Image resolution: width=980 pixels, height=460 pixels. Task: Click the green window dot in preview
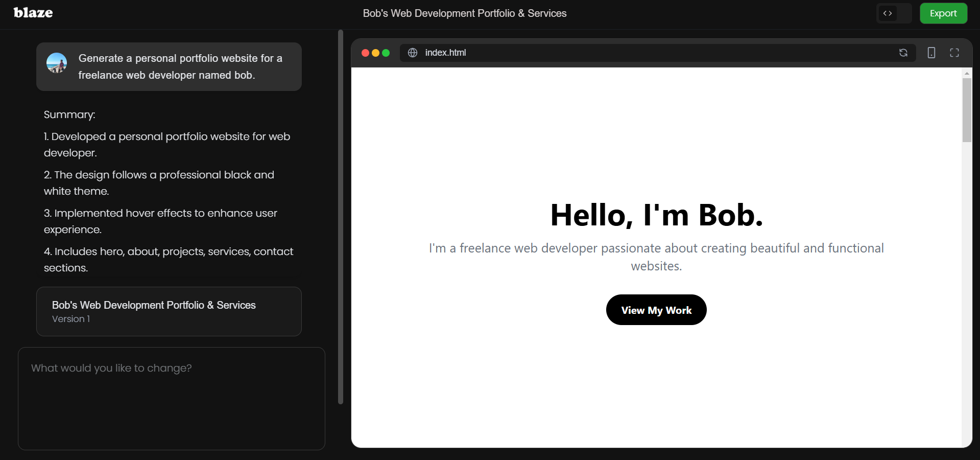386,53
